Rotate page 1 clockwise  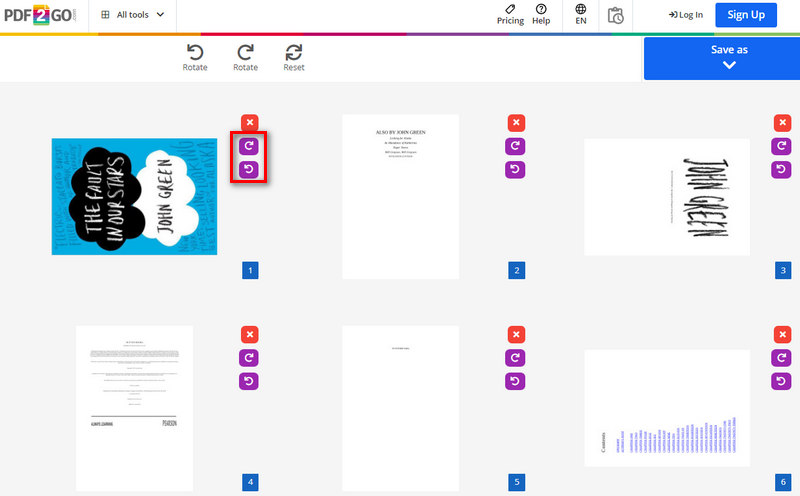pyautogui.click(x=249, y=146)
